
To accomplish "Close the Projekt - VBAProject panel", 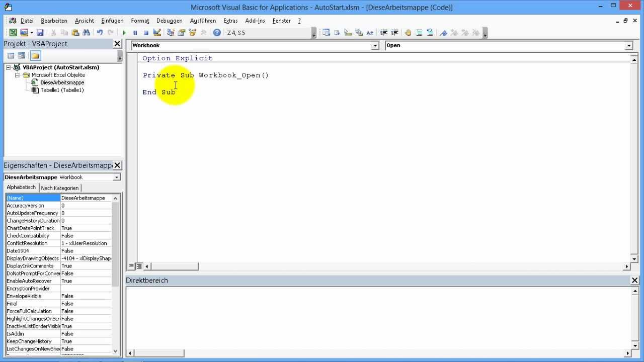I will (x=117, y=44).
